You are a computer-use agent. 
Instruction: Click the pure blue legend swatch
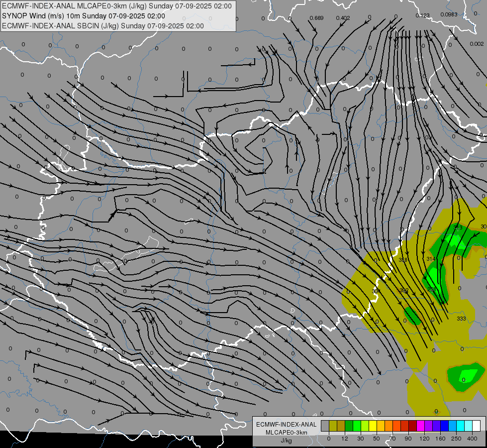point(445,426)
